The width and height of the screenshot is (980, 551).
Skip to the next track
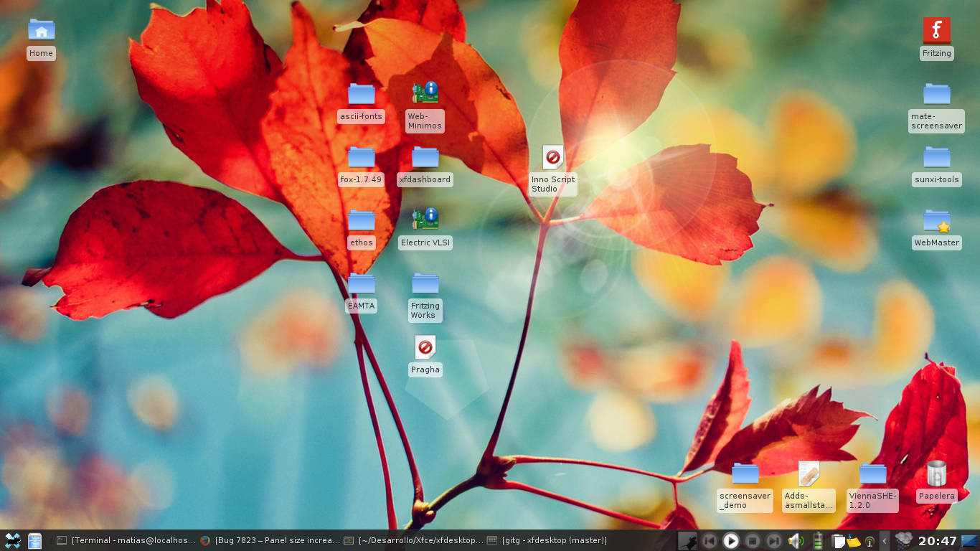click(774, 541)
